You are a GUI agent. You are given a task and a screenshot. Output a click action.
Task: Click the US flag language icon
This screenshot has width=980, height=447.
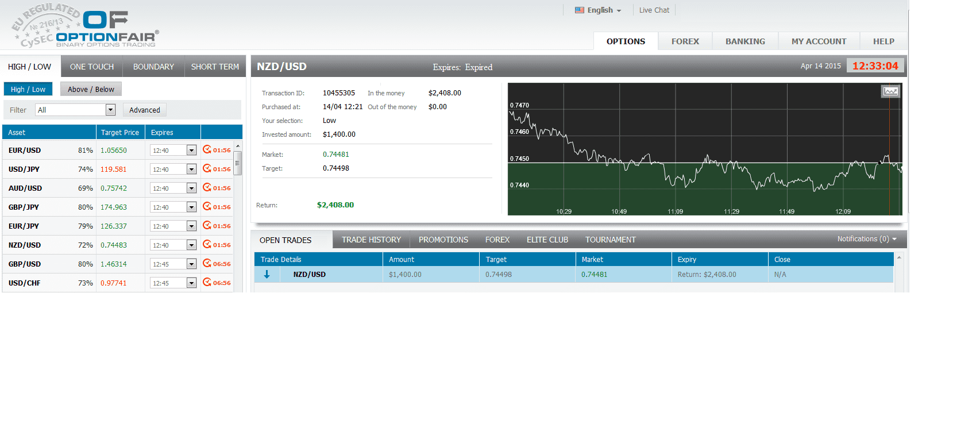[579, 10]
